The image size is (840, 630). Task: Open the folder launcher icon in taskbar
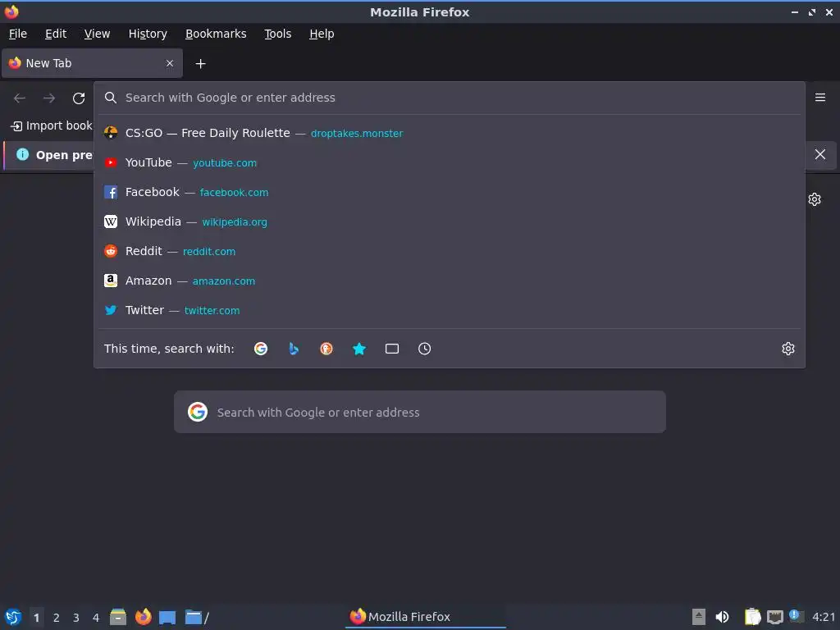(197, 617)
